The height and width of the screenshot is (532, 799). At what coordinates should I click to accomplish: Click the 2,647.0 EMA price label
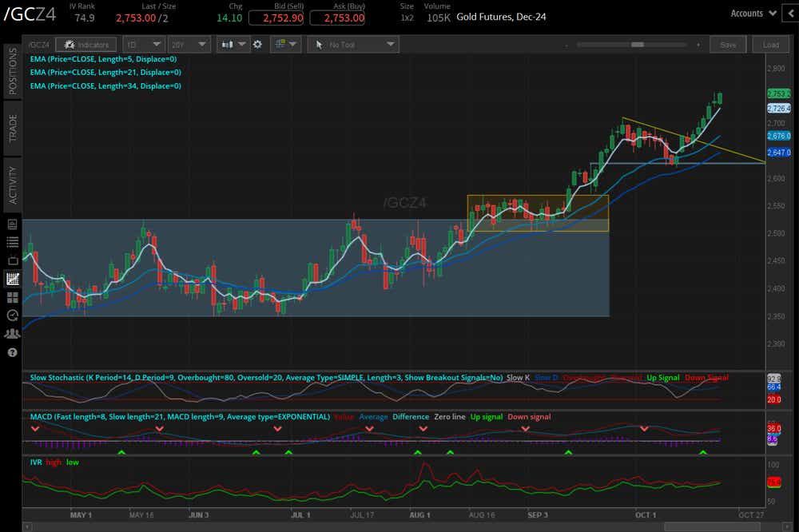click(779, 153)
